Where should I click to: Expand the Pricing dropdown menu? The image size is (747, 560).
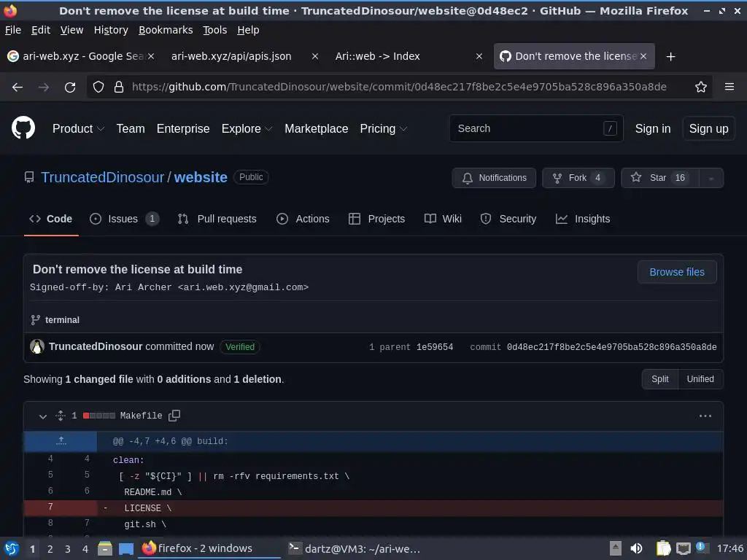(x=384, y=128)
